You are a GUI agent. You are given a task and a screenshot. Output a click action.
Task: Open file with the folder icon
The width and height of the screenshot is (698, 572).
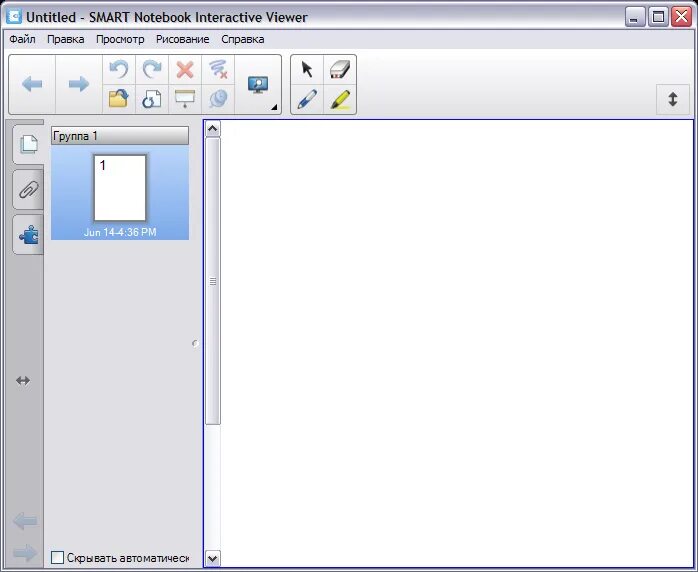[119, 99]
